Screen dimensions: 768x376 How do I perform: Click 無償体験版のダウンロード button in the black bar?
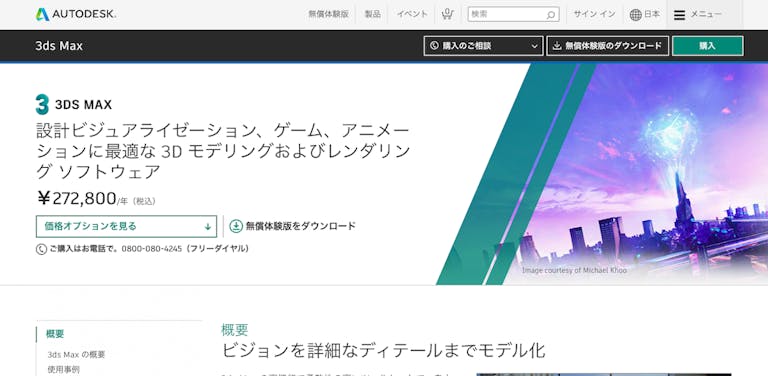coord(607,46)
